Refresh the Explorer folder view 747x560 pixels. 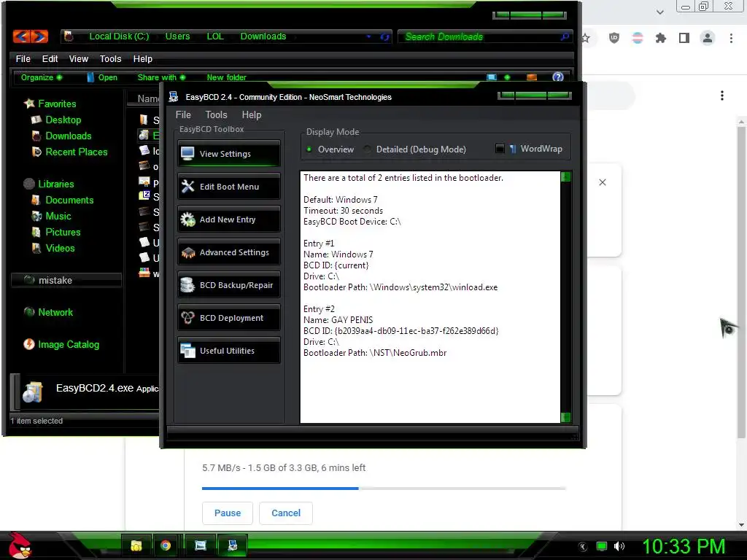(384, 36)
